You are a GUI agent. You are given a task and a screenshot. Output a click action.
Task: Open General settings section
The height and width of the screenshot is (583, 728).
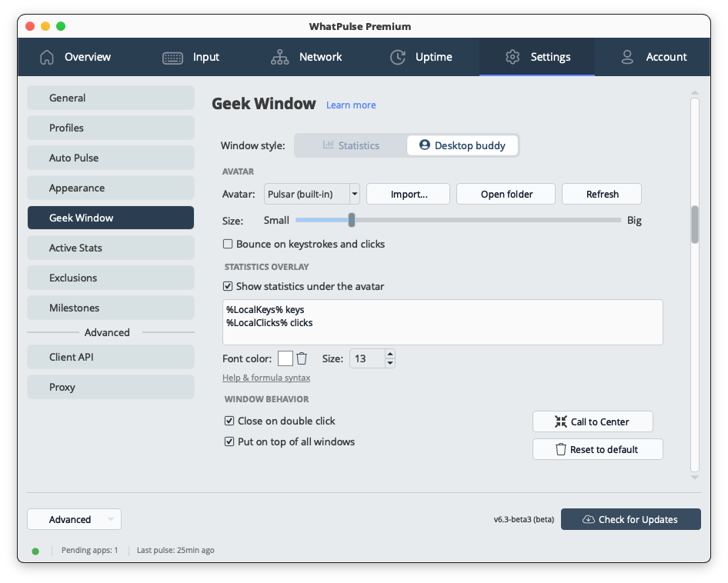[x=111, y=98]
